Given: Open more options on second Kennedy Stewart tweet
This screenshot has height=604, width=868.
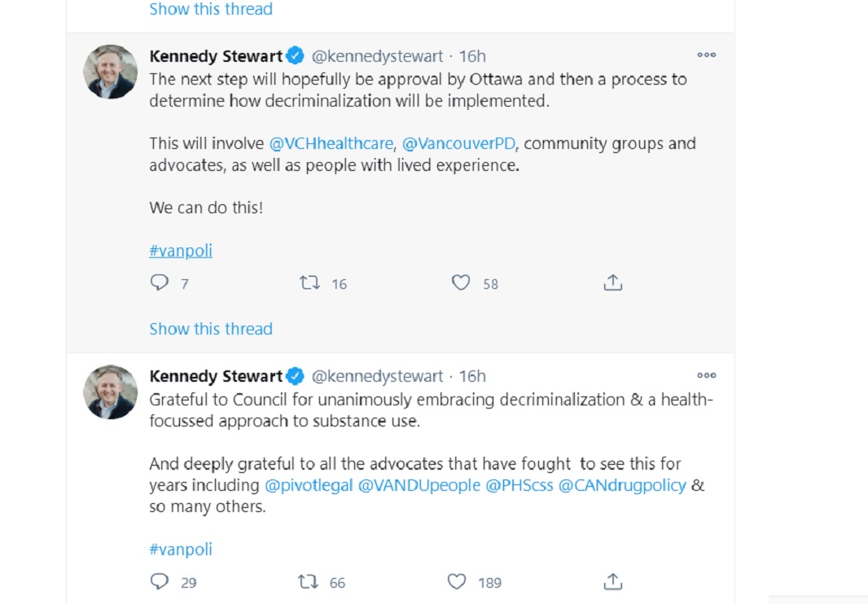Looking at the screenshot, I should tap(706, 375).
